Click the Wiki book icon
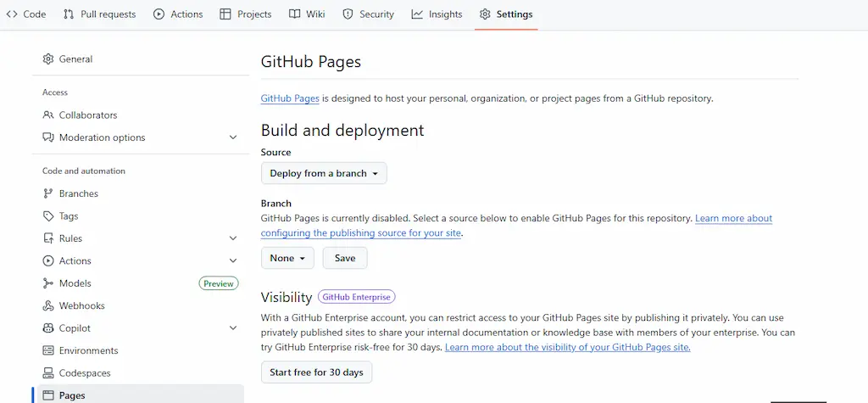Viewport: 868px width, 403px height. tap(294, 14)
